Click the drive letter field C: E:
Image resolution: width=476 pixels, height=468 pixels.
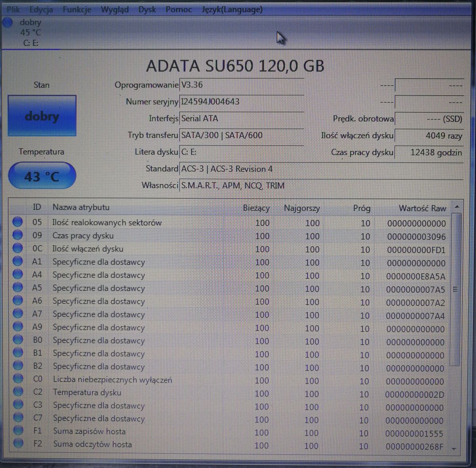[x=242, y=152]
